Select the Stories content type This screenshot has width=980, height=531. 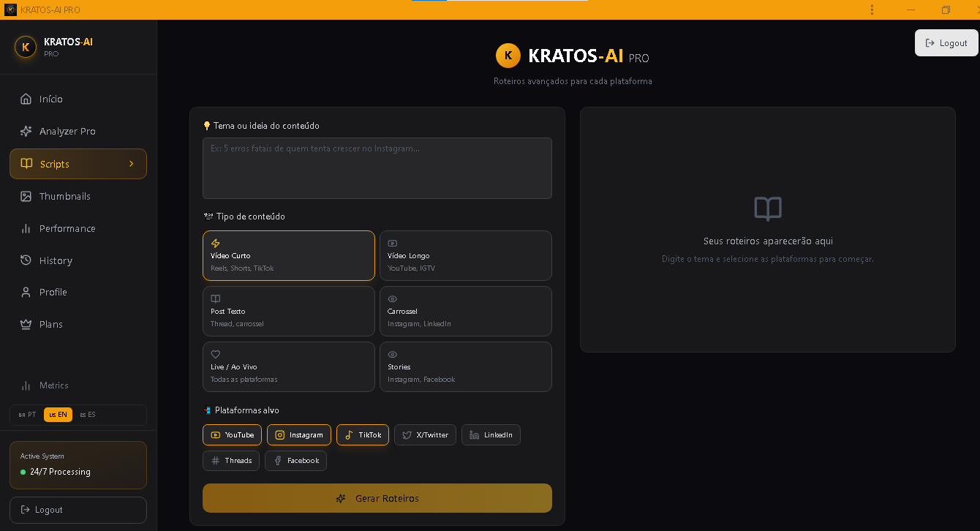[466, 366]
